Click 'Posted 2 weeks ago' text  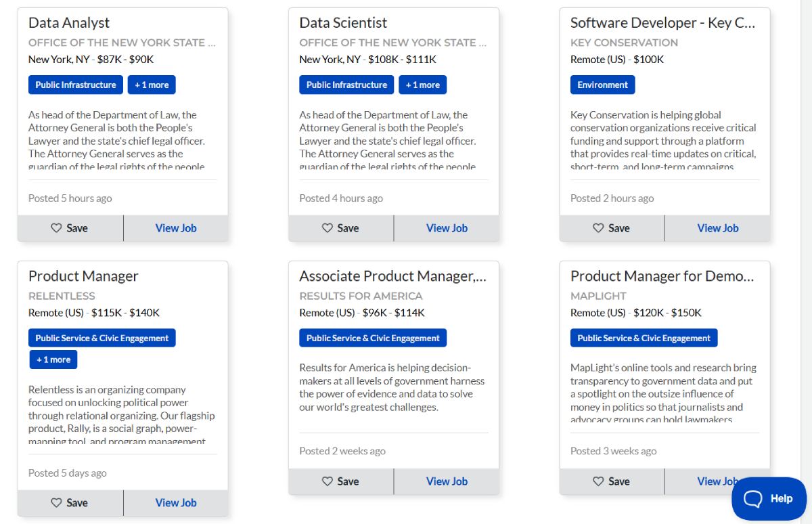tap(342, 451)
